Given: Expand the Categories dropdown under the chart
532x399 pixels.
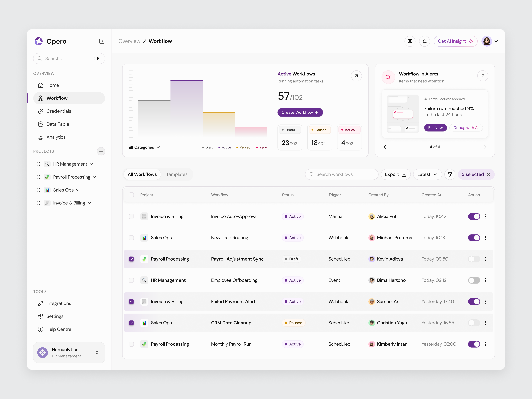Looking at the screenshot, I should pyautogui.click(x=144, y=147).
